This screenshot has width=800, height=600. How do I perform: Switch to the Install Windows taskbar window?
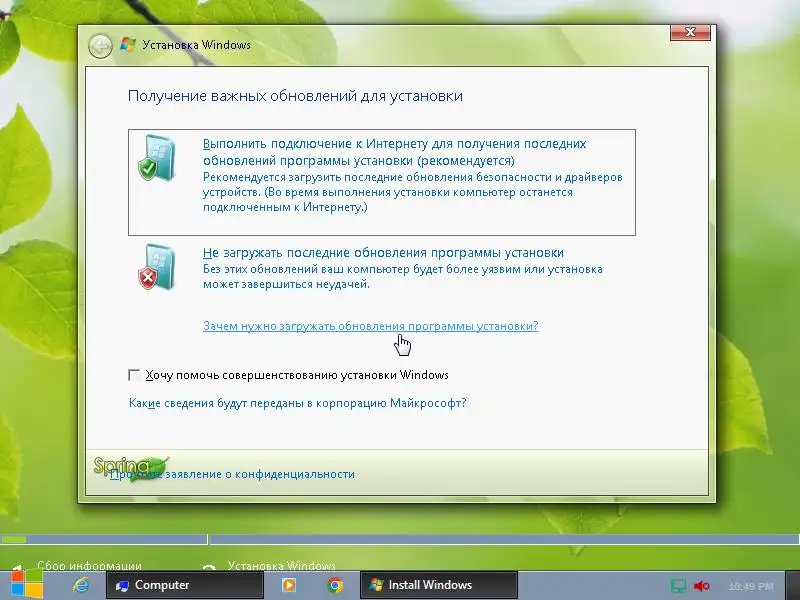(439, 585)
